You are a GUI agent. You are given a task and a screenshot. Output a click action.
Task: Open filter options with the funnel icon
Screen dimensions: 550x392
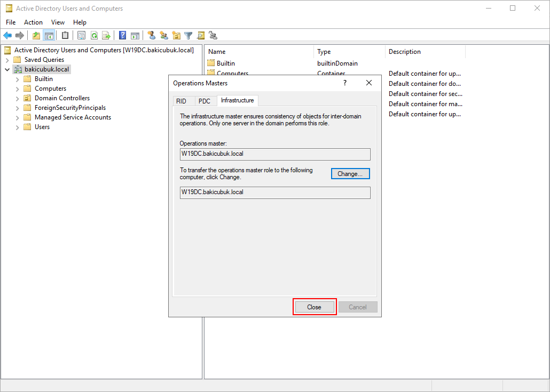[x=188, y=35]
